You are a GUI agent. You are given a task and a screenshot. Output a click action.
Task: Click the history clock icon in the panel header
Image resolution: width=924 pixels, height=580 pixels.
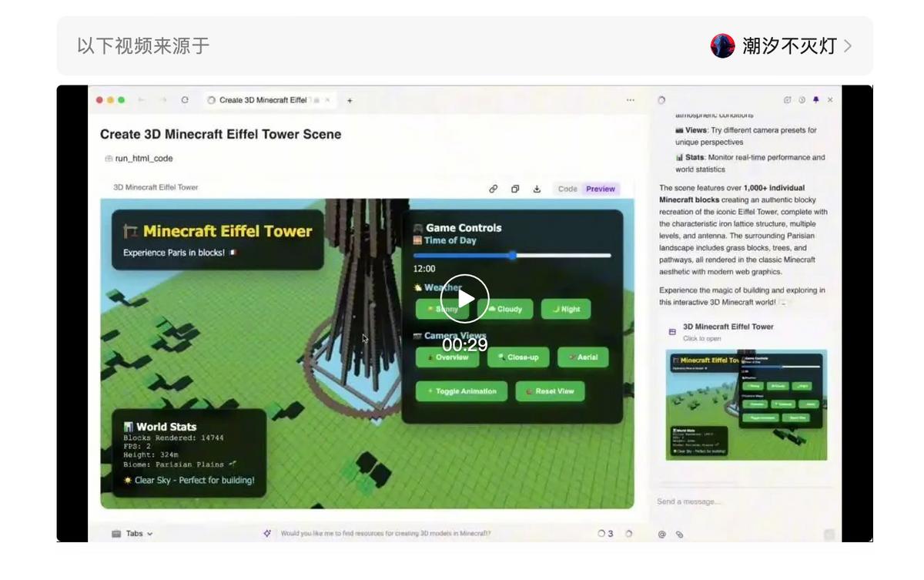point(802,99)
